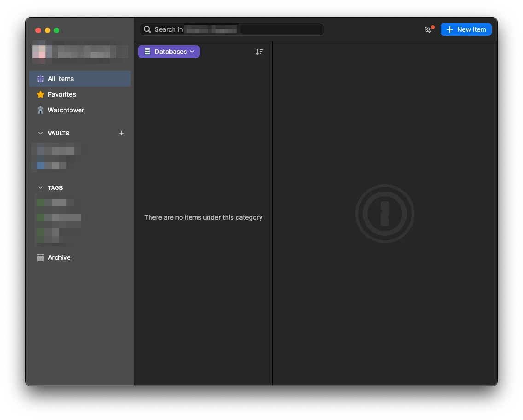Click the TAGS section header
The width and height of the screenshot is (523, 420).
click(55, 188)
